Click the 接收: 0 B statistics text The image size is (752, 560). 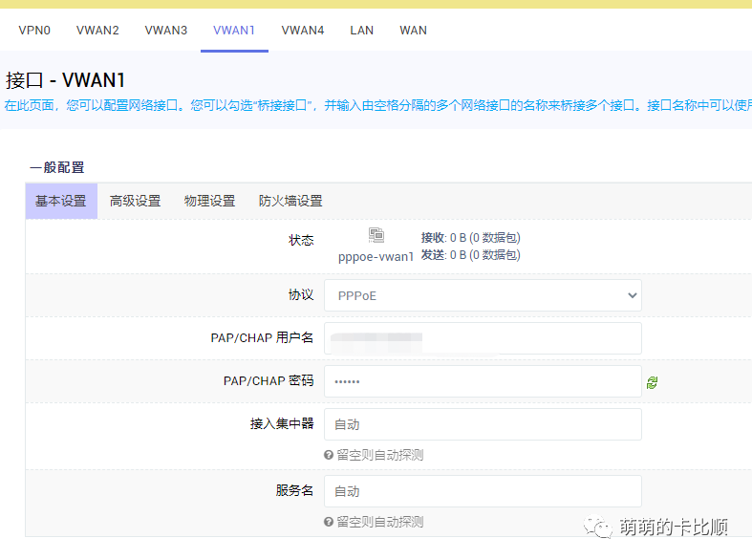coord(470,238)
